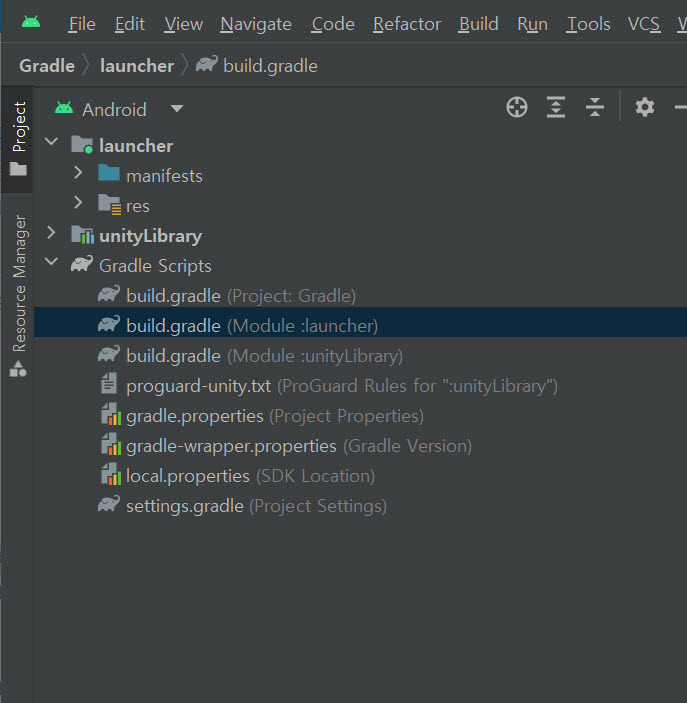Select settings.gradle (Project Settings)
Image resolution: width=687 pixels, height=703 pixels.
pos(360,506)
